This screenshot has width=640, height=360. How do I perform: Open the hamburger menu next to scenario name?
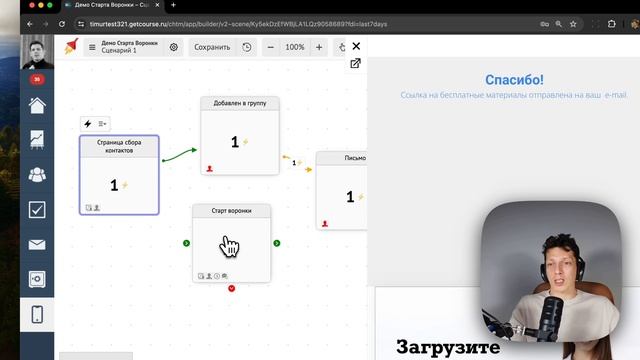pos(92,47)
